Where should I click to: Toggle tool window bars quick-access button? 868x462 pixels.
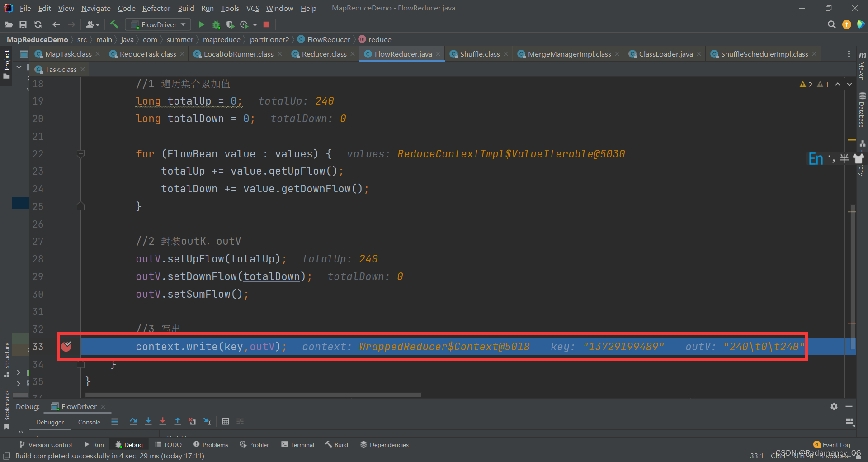7,456
